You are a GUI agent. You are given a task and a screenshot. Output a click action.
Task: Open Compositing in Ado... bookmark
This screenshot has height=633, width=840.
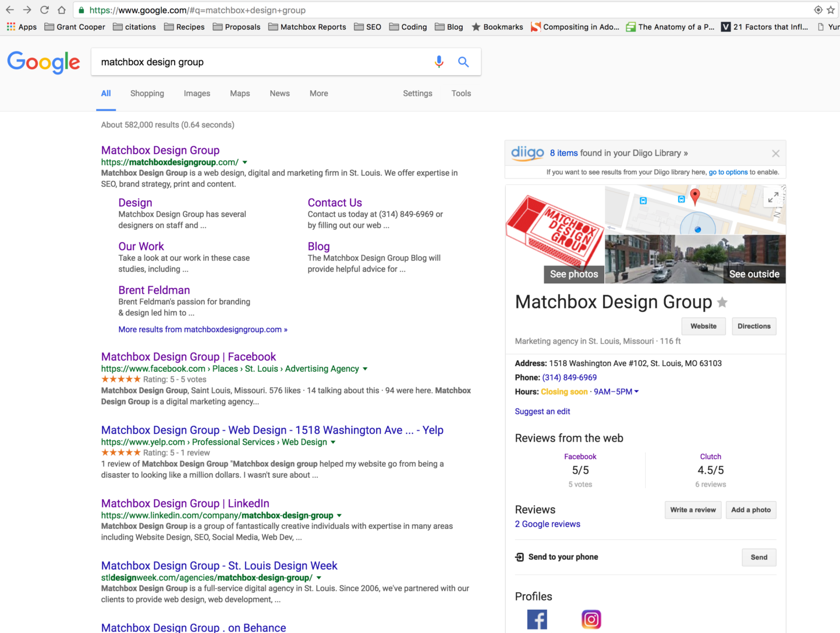point(575,27)
